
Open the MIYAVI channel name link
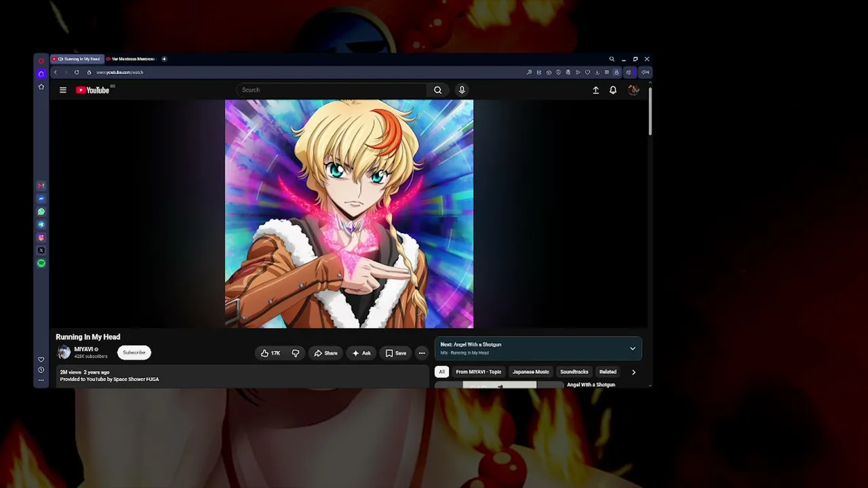[x=83, y=350]
